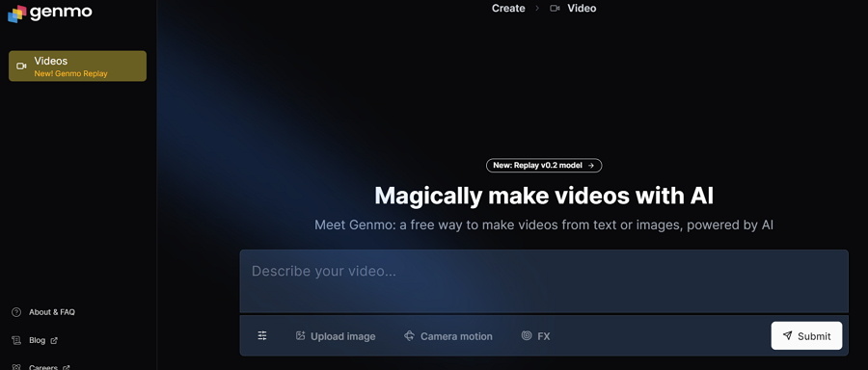Click the Meet Genmo subtitle text
This screenshot has height=370, width=868.
click(x=544, y=225)
